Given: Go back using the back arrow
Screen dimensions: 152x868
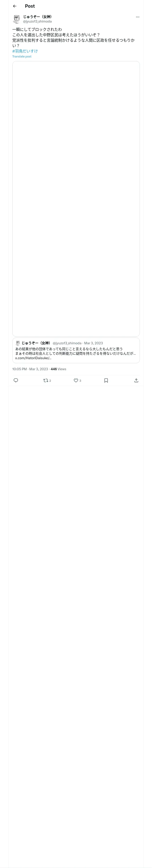Looking at the screenshot, I should tap(14, 6).
